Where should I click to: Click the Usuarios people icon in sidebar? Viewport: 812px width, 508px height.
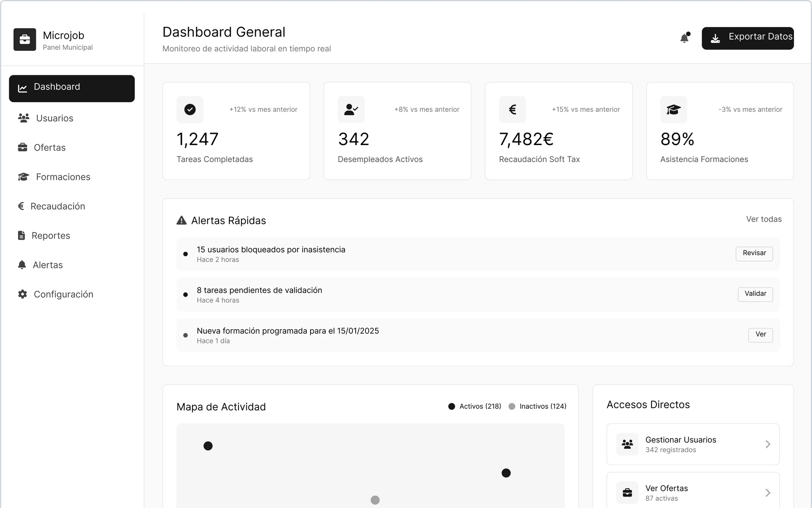24,118
